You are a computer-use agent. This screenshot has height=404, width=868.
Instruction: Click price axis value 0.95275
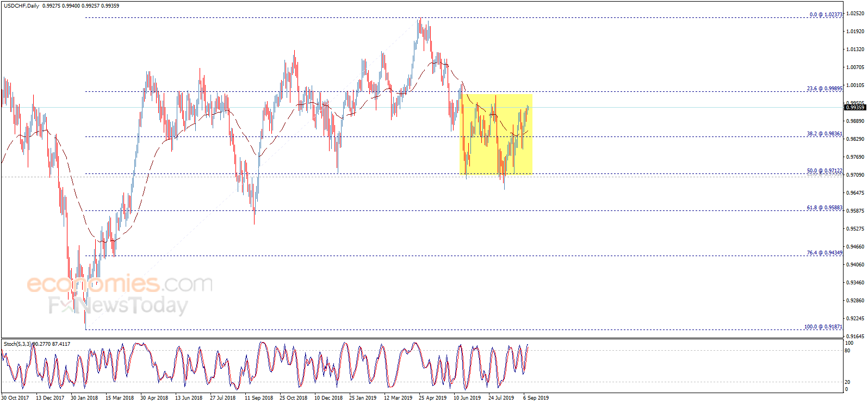[x=855, y=229]
